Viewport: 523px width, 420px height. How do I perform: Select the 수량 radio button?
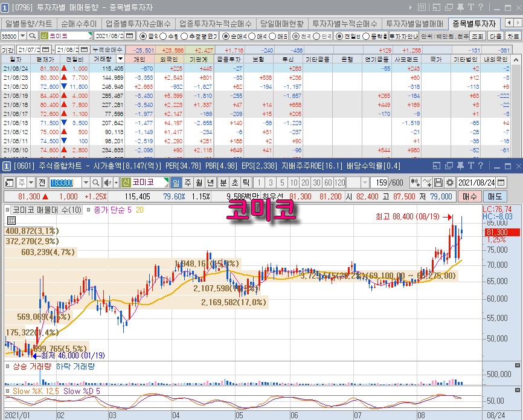tap(163, 36)
